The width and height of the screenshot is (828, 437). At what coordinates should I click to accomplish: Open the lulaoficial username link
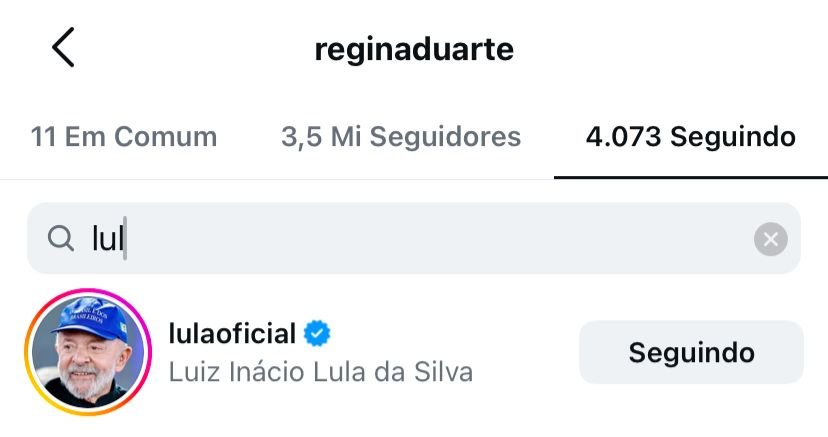(233, 333)
